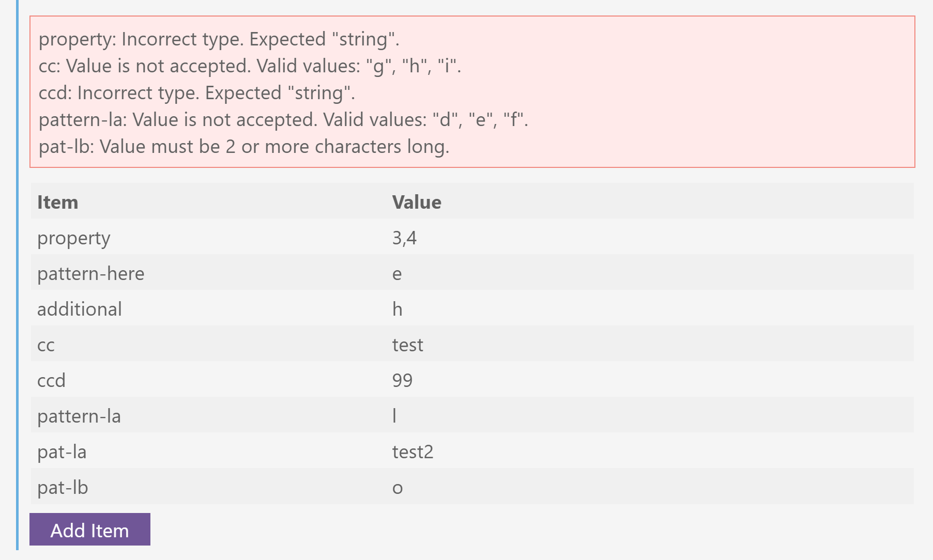This screenshot has height=560, width=933.
Task: Select the ccd row
Action: [51, 380]
